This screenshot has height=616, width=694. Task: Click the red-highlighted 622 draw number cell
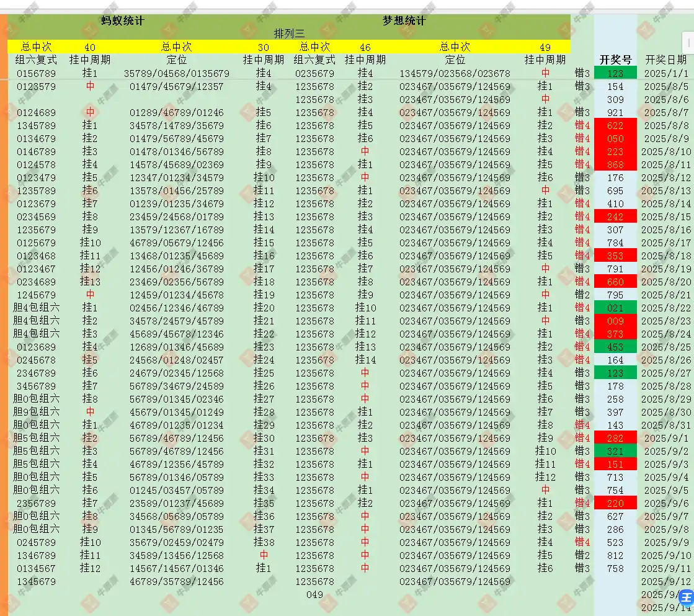coord(615,125)
